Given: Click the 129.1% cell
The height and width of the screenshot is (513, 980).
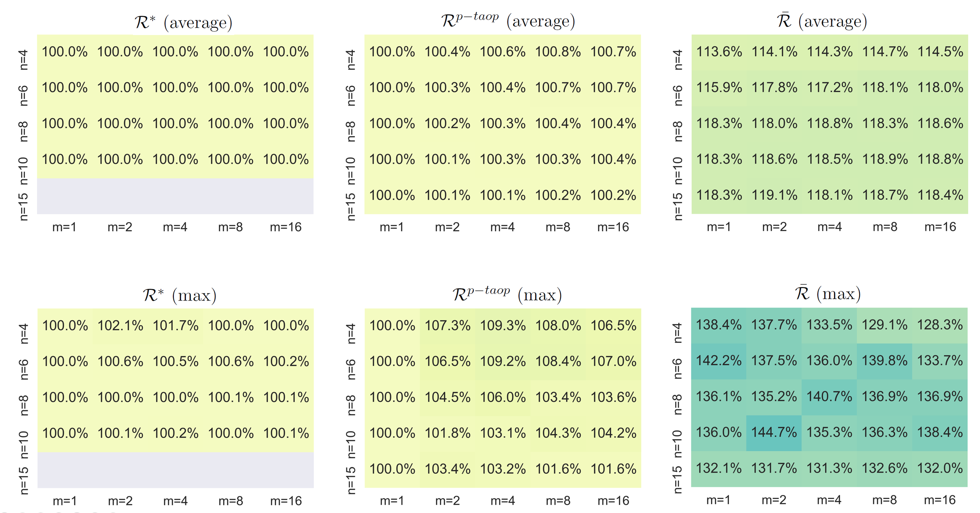Looking at the screenshot, I should pos(884,325).
